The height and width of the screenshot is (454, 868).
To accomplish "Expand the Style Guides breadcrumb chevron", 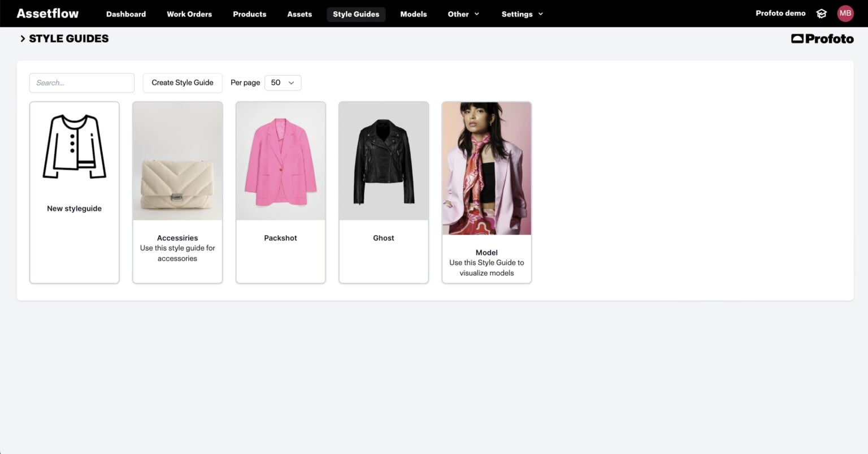I will tap(23, 38).
